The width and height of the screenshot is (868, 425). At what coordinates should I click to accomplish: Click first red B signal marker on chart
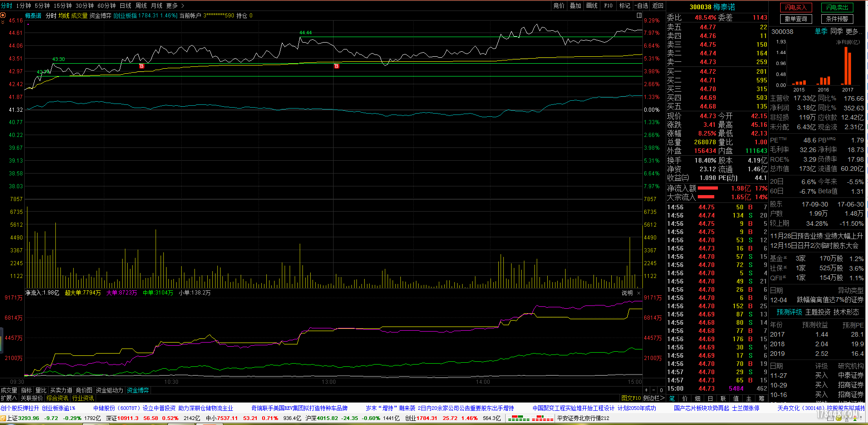(141, 66)
